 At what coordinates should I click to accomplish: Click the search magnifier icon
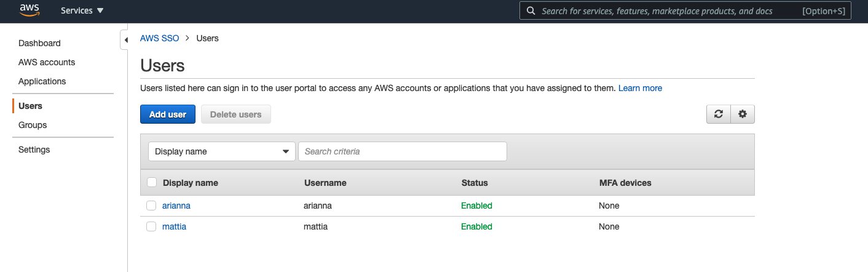(x=531, y=11)
